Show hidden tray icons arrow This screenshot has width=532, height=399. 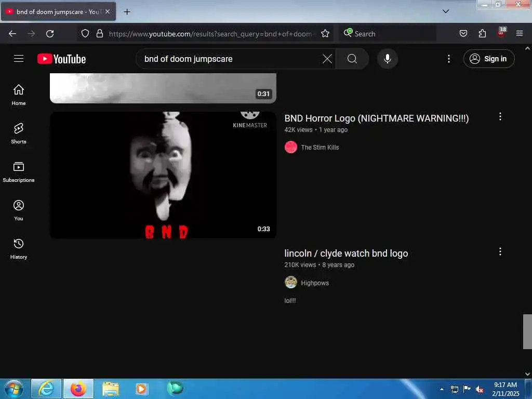[442, 389]
